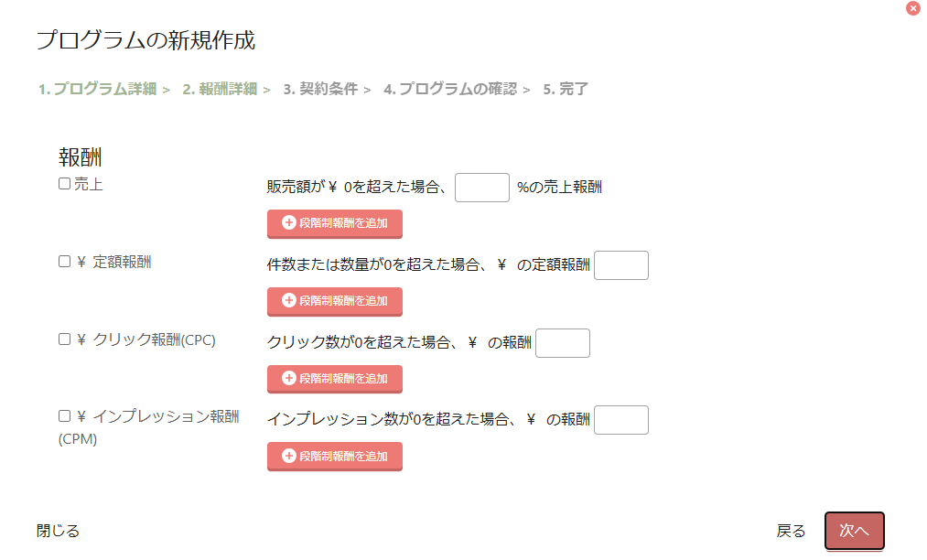The width and height of the screenshot is (927, 560).
Task: Click plus icon under クリック報酬 row
Action: (289, 378)
